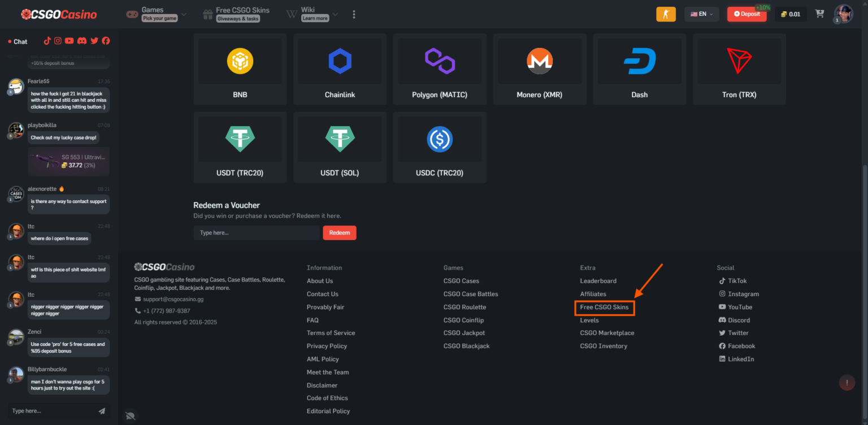This screenshot has width=868, height=425.
Task: Click the red Redeem button
Action: coord(339,233)
